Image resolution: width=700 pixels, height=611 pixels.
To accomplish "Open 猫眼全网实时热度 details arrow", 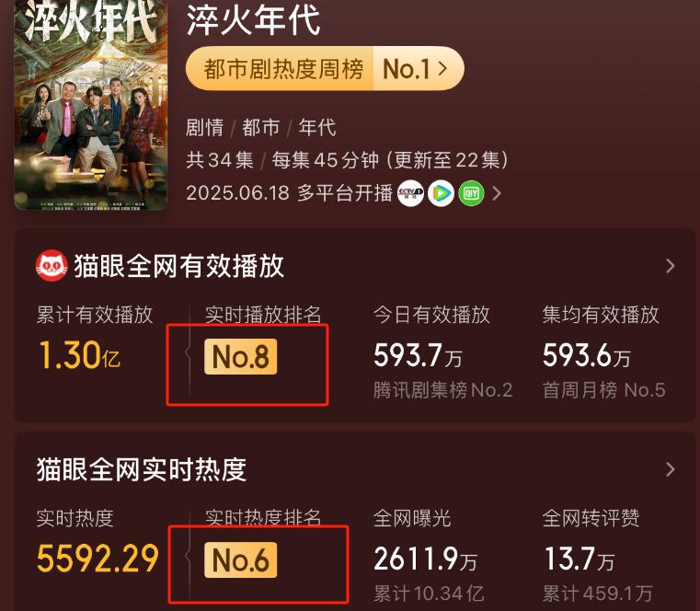I will click(x=670, y=469).
